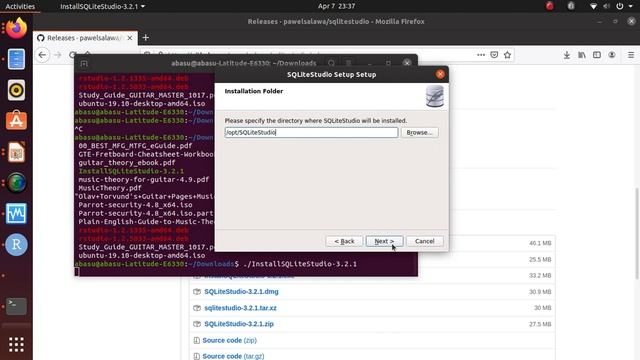The image size is (640, 360).
Task: Show the applications grid
Action: click(16, 344)
